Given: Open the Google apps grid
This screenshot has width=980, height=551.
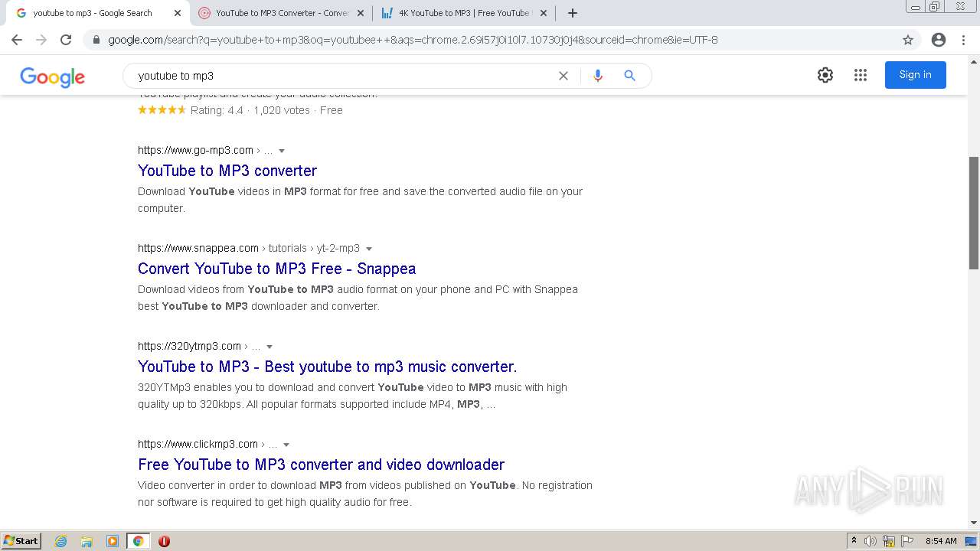Looking at the screenshot, I should (861, 75).
